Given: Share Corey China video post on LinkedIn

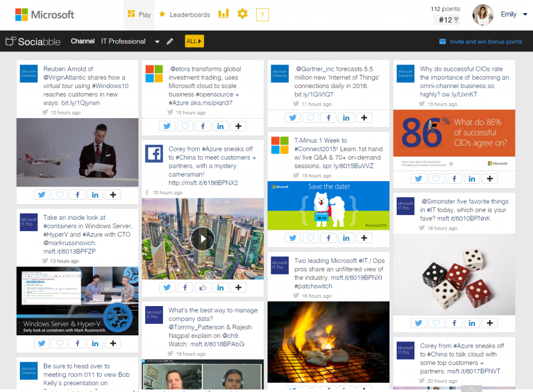Looking at the screenshot, I should [x=221, y=288].
